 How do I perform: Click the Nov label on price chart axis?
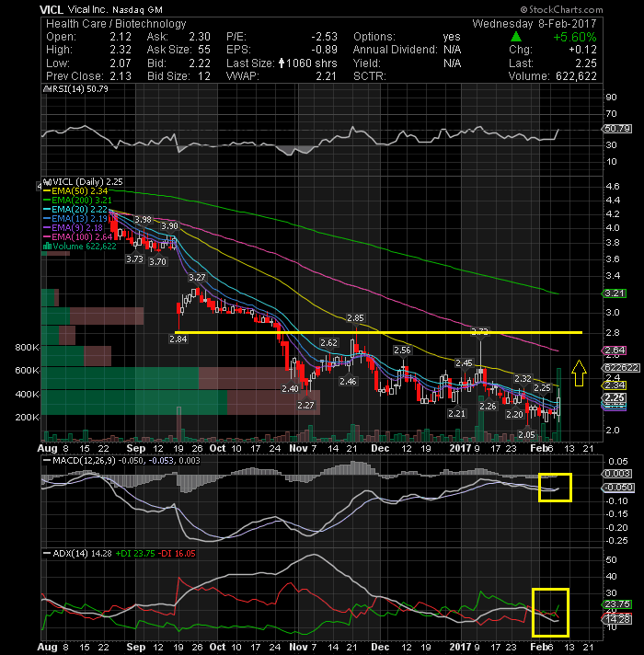pyautogui.click(x=298, y=448)
